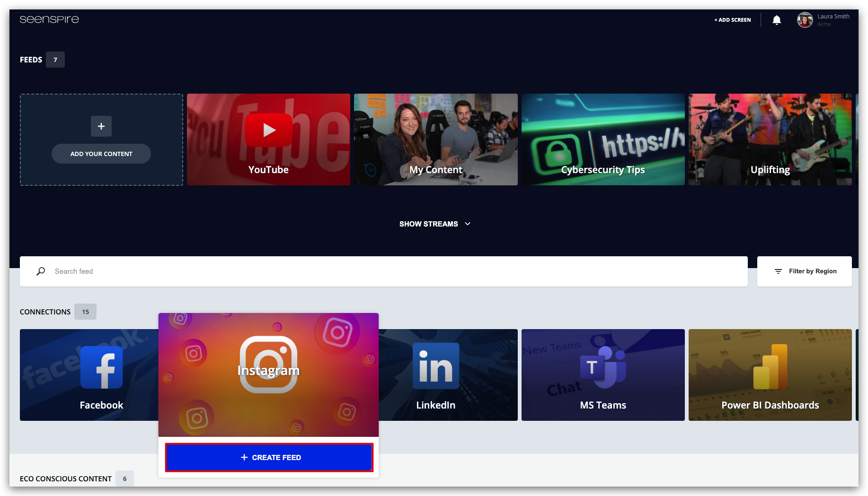The width and height of the screenshot is (868, 496).
Task: Click the + ADD SCREEN button
Action: click(x=733, y=20)
